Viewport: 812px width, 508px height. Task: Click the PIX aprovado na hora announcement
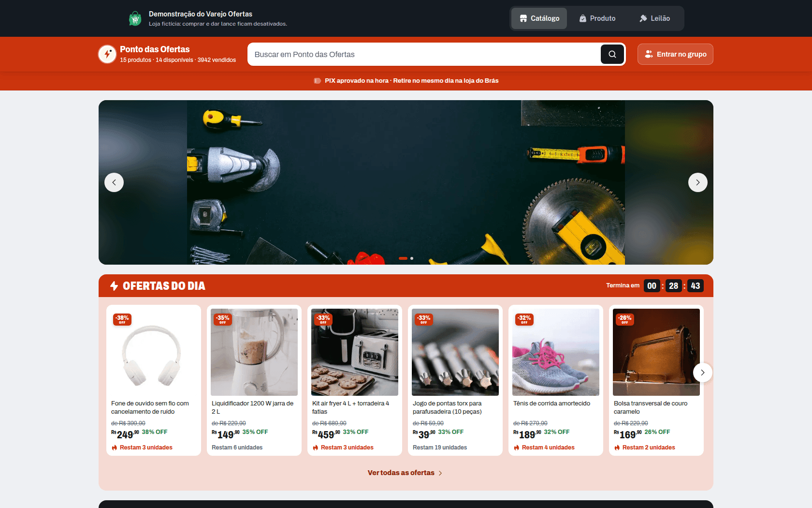(411, 81)
